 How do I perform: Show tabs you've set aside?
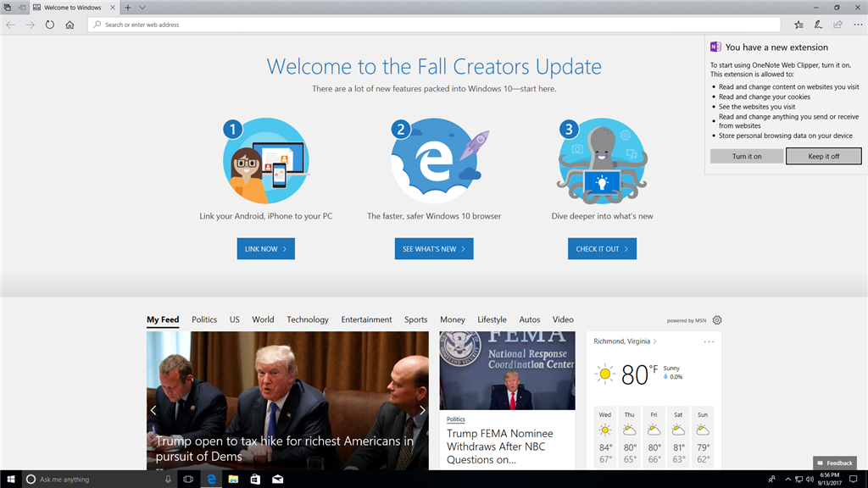[8, 8]
